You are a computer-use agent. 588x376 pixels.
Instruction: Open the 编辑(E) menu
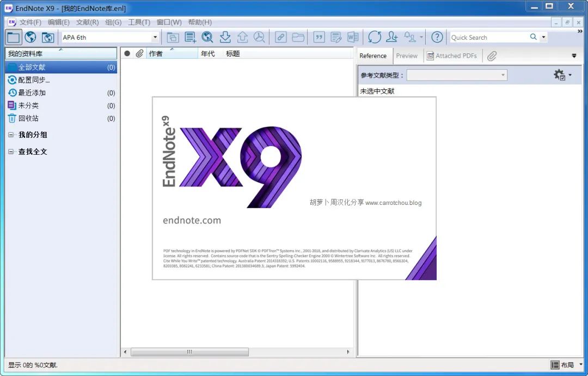tap(58, 22)
